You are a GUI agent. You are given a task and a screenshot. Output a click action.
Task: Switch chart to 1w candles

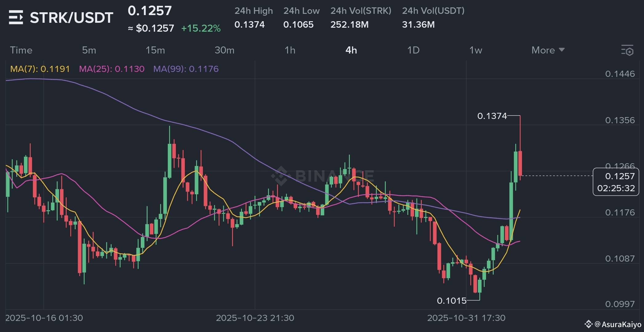(x=476, y=50)
